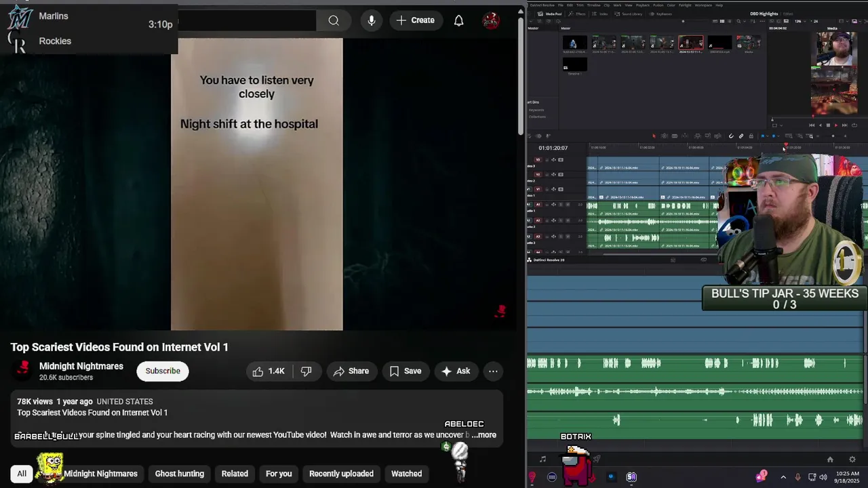Open the Resolve Timeline menu

(x=594, y=5)
